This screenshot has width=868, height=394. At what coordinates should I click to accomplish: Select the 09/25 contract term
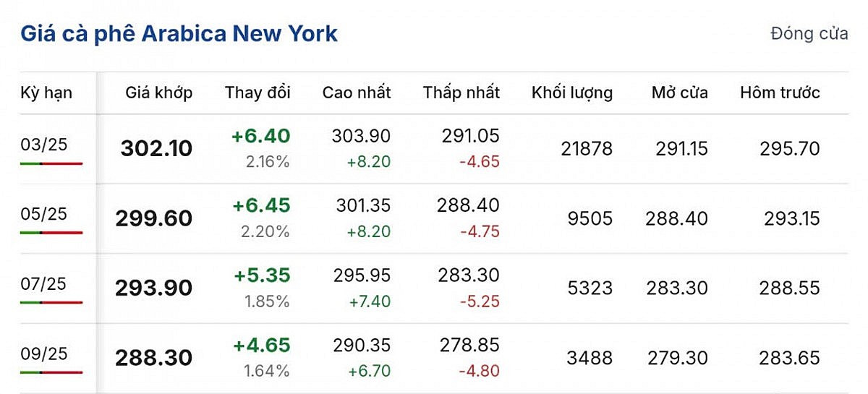(x=44, y=354)
